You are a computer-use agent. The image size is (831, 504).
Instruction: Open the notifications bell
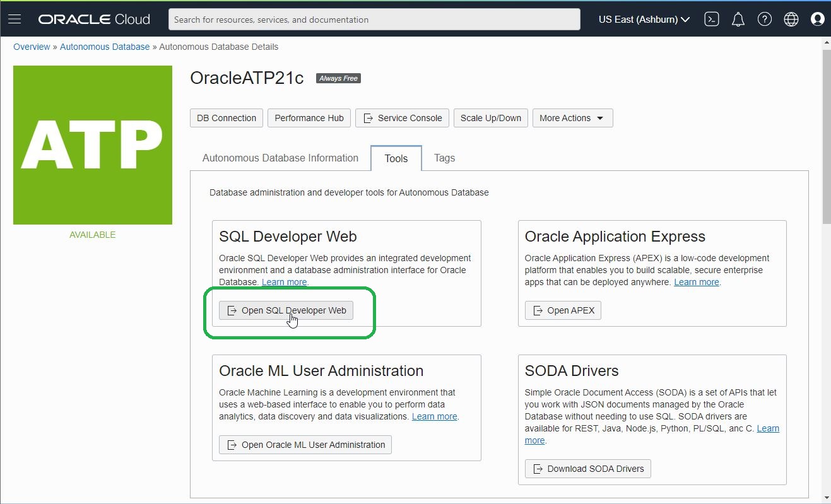(x=738, y=19)
